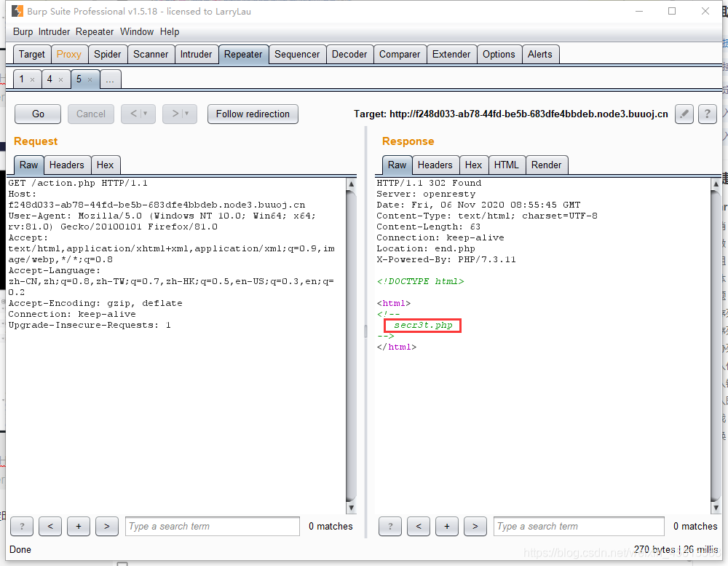This screenshot has width=728, height=566.
Task: Close Repeater tab 1
Action: 33,80
